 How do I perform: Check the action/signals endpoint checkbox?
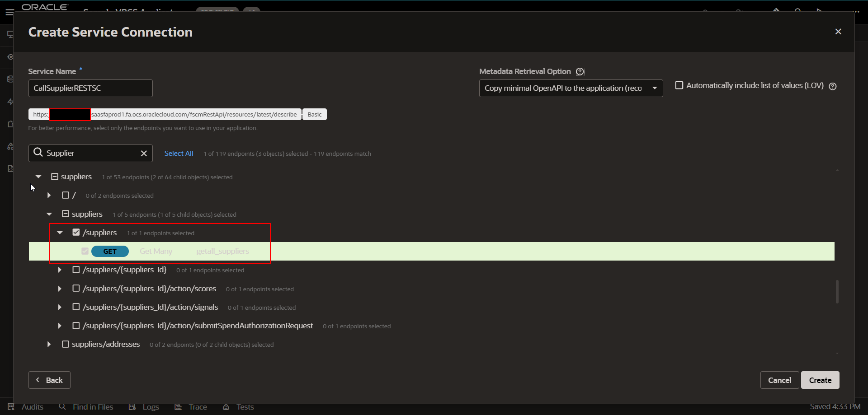[76, 307]
